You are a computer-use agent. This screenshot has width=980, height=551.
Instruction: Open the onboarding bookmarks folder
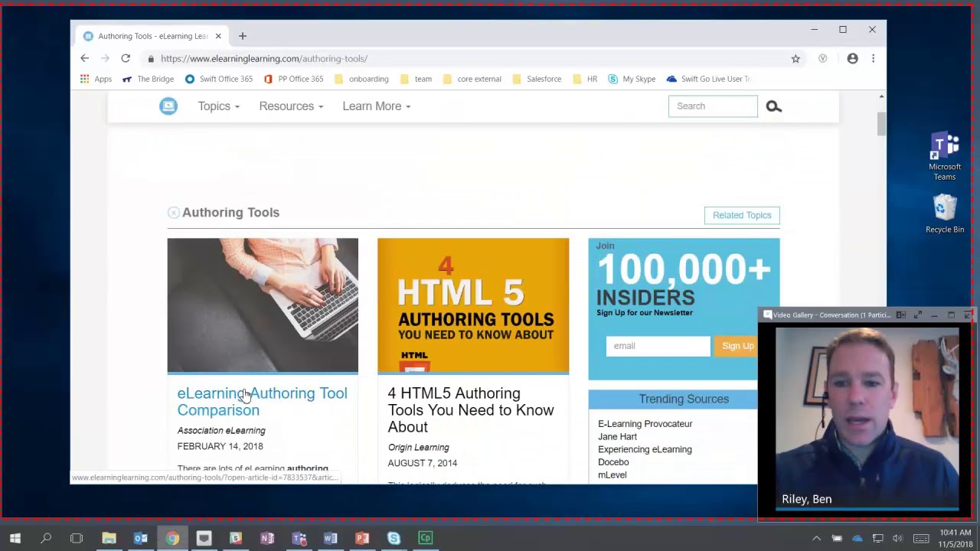[361, 79]
